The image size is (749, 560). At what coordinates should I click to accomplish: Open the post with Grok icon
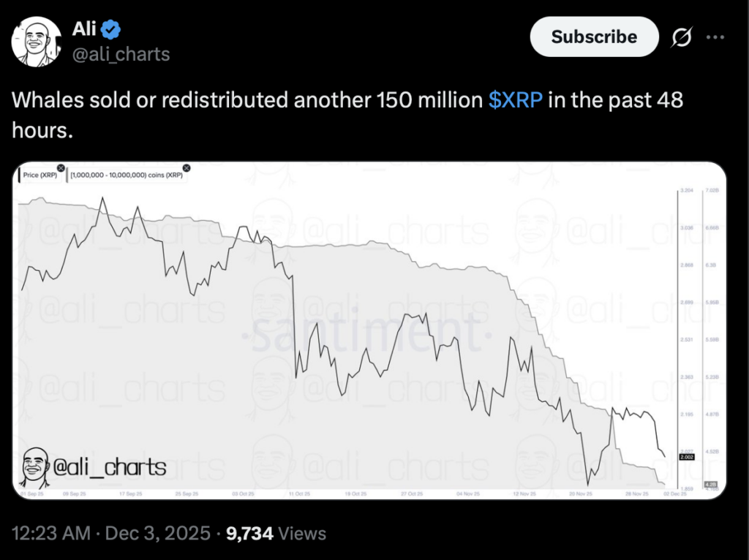click(681, 37)
